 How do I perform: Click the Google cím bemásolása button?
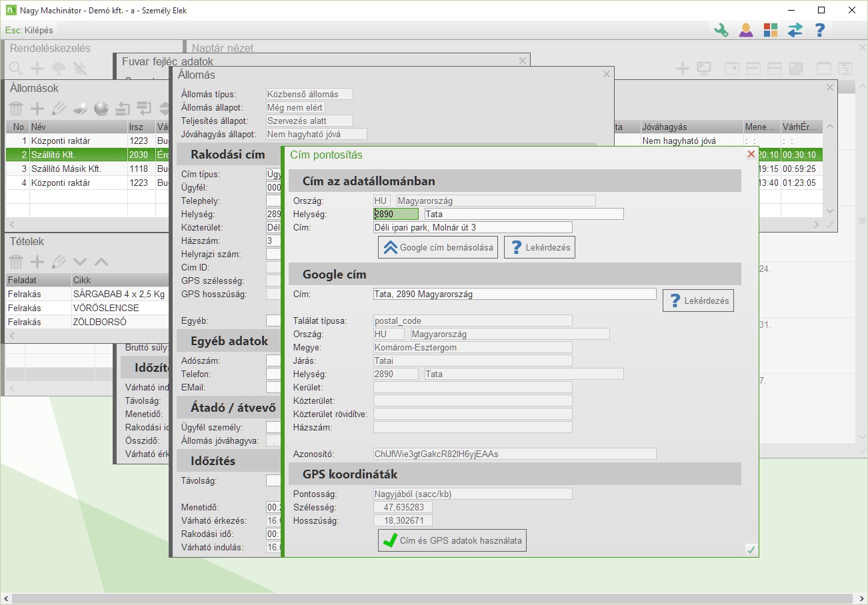(439, 247)
